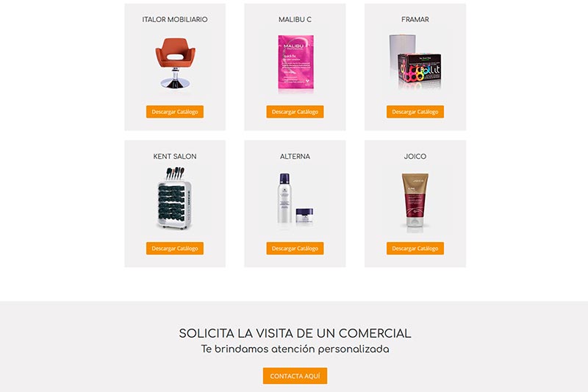
Task: Select the ITALOR MOBILIARIO title
Action: click(x=175, y=20)
